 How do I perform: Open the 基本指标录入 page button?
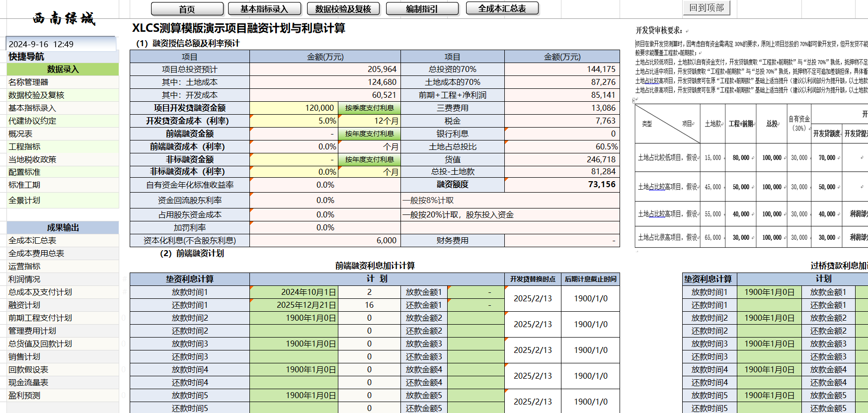point(264,9)
